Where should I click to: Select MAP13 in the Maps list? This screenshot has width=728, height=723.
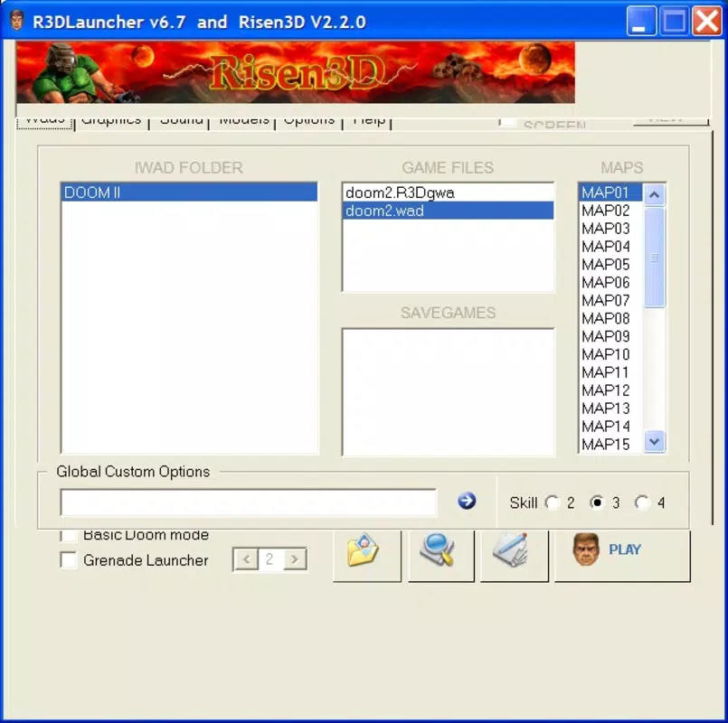coord(610,408)
